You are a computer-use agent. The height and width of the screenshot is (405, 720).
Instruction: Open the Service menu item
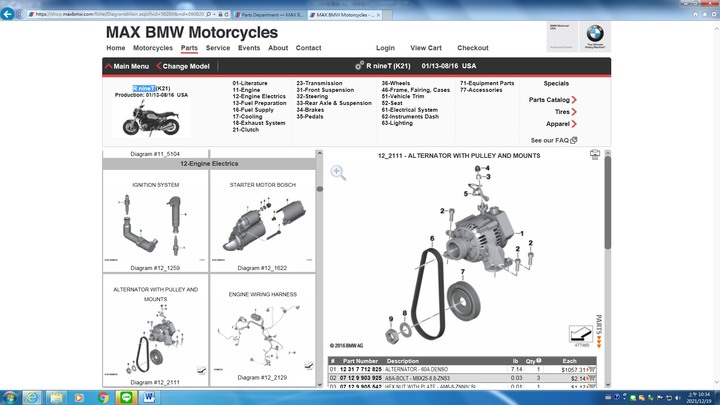click(218, 48)
